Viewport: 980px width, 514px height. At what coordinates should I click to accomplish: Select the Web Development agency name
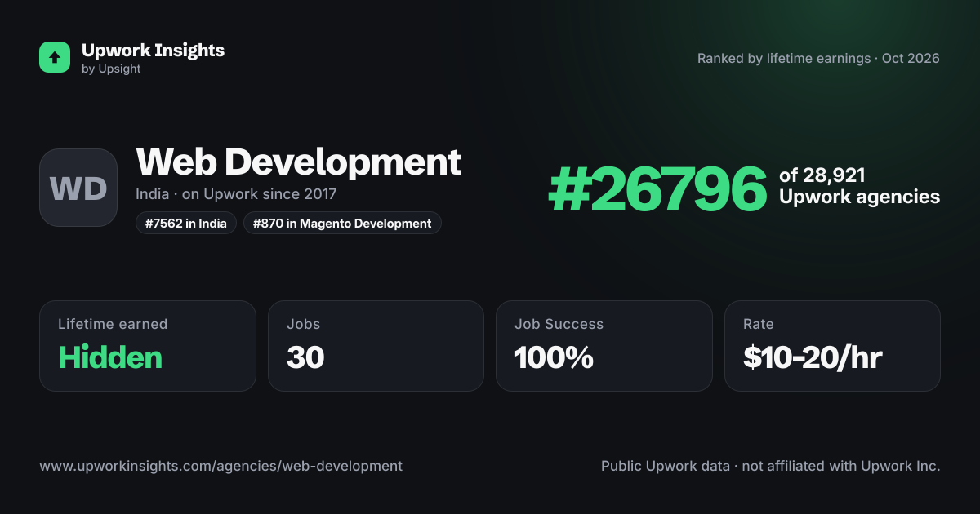coord(298,162)
